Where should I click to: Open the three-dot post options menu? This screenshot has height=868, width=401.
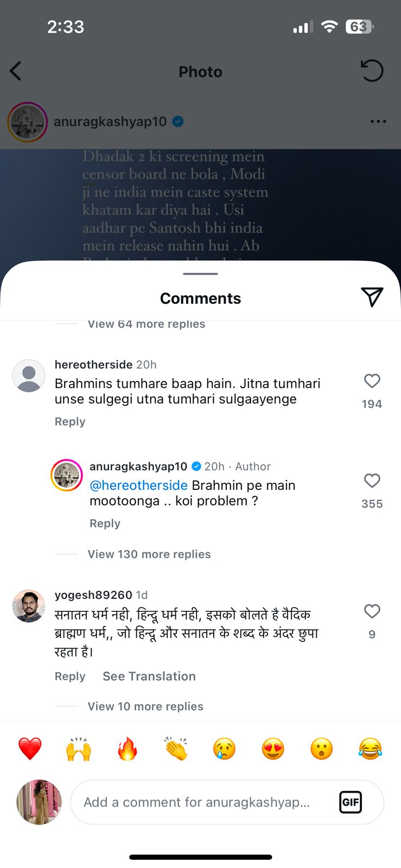pyautogui.click(x=378, y=122)
